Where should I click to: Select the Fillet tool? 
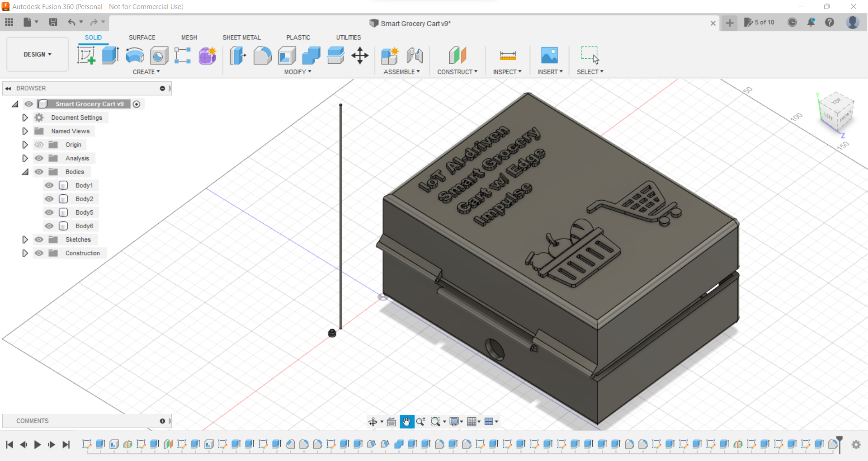point(262,56)
